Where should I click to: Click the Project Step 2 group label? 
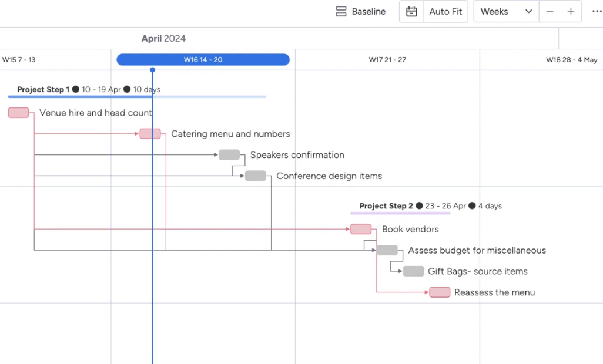[386, 206]
